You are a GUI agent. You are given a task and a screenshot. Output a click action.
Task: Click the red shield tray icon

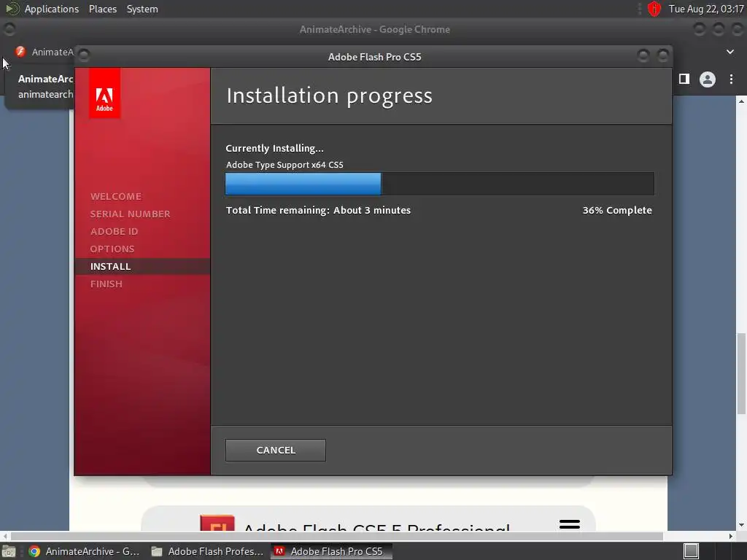pyautogui.click(x=654, y=9)
